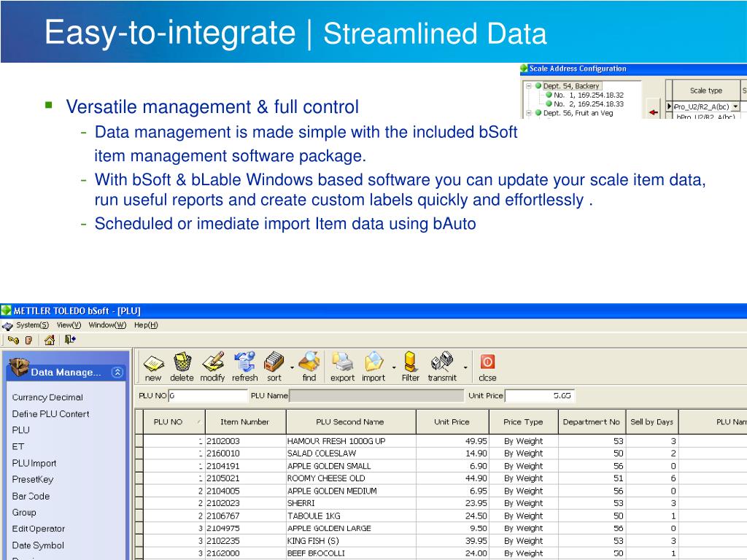This screenshot has height=560, width=747.
Task: Click the Scale type column header
Action: coord(706,90)
